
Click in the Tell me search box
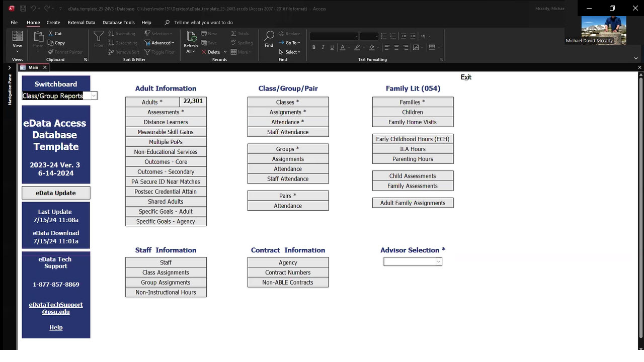click(x=203, y=23)
